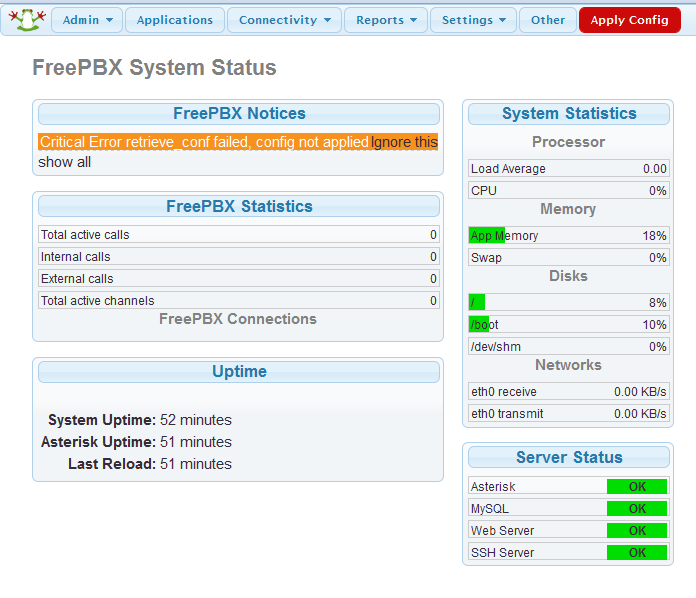This screenshot has height=598, width=696.
Task: Open the Settings dropdown menu
Action: click(x=473, y=20)
